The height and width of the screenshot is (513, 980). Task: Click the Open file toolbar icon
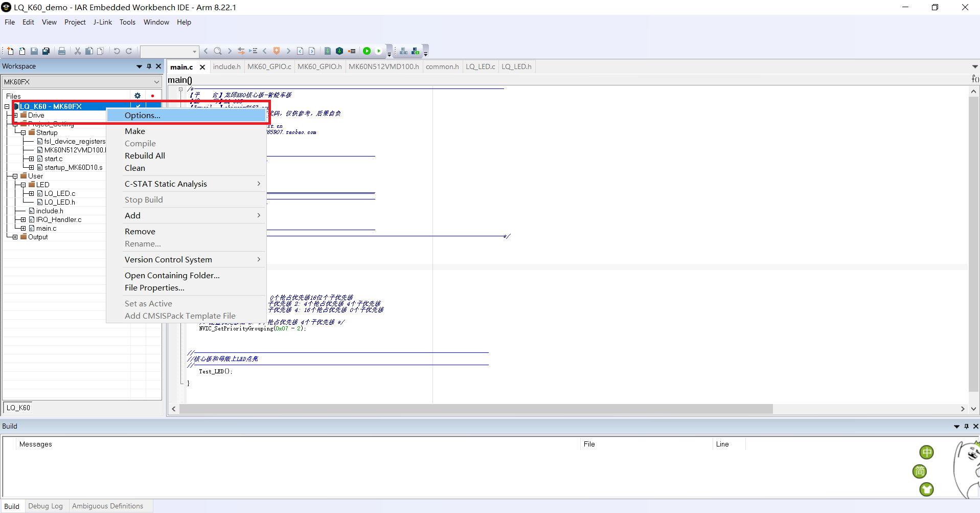[x=22, y=51]
